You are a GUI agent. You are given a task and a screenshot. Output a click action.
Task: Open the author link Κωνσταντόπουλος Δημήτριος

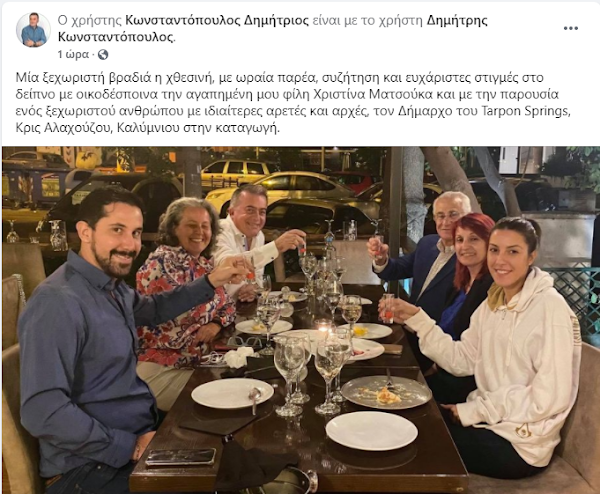(x=217, y=20)
